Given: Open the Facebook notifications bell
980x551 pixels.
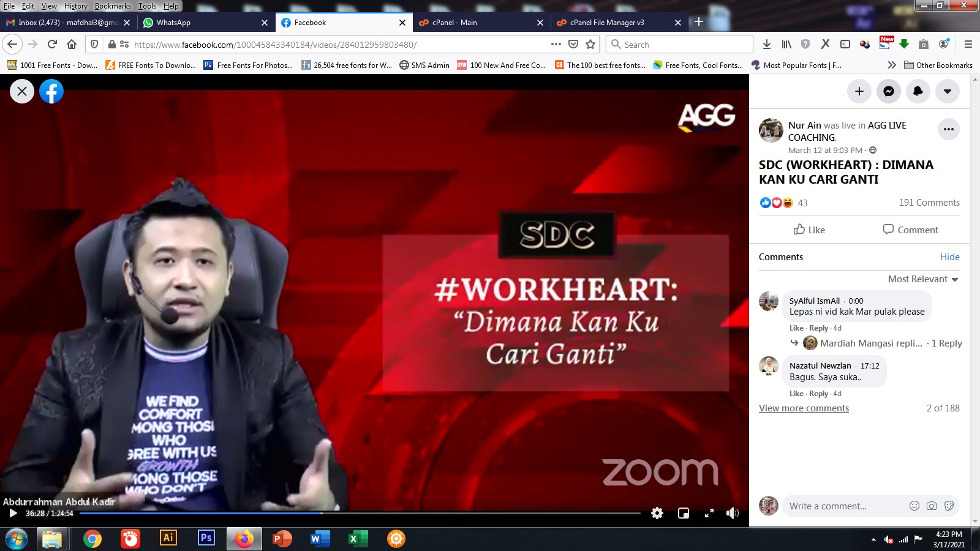Looking at the screenshot, I should click(x=918, y=91).
